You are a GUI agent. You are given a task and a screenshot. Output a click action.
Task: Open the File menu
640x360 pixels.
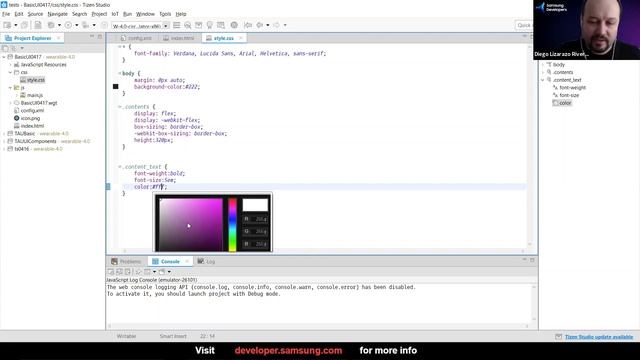point(6,14)
